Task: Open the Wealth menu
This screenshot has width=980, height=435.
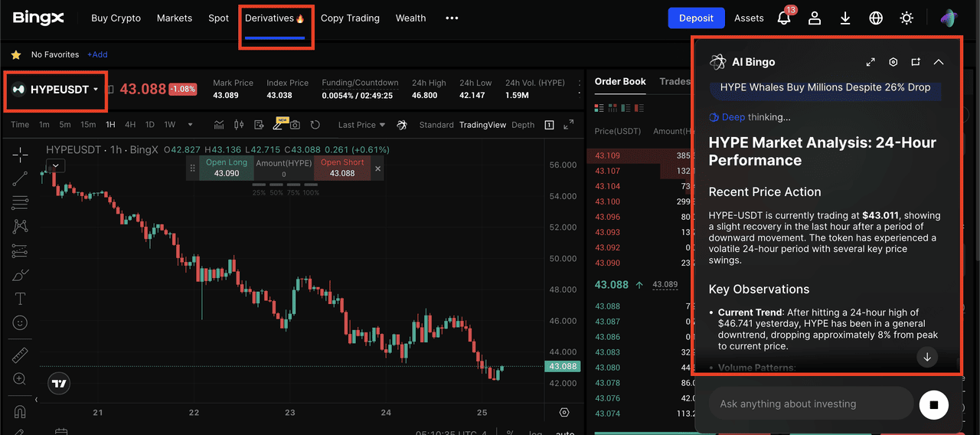Action: click(x=410, y=18)
